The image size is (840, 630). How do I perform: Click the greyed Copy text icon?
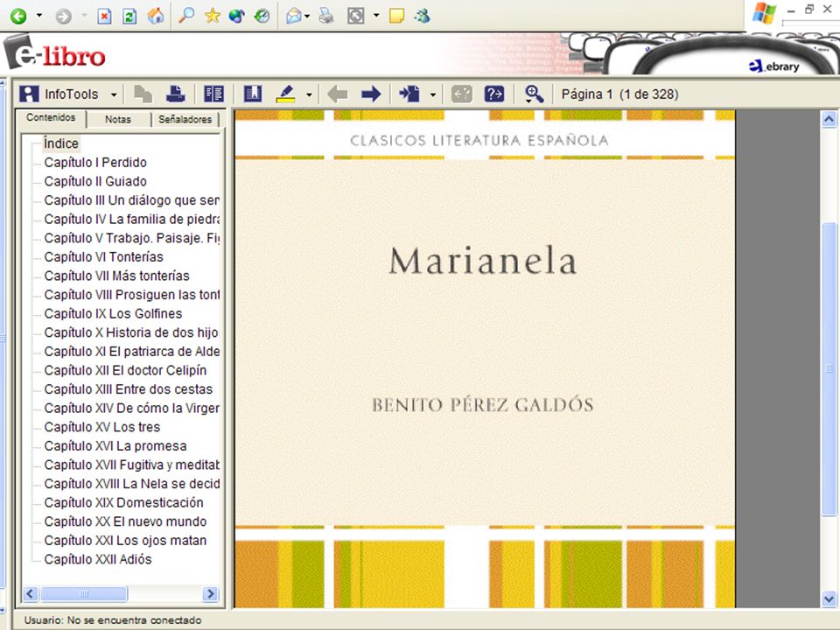click(x=143, y=94)
